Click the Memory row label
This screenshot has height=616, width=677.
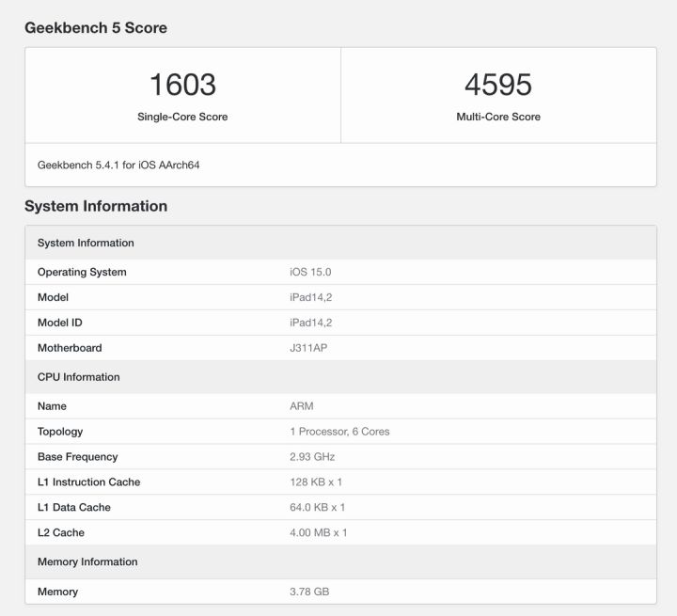pos(58,592)
